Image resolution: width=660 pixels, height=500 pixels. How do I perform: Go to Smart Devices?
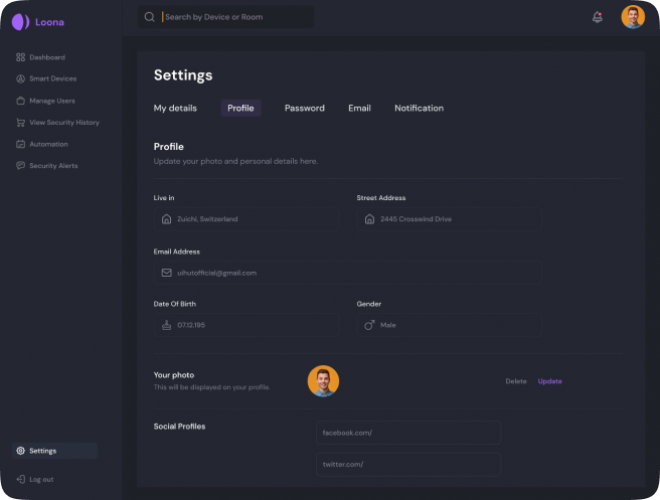[46, 79]
